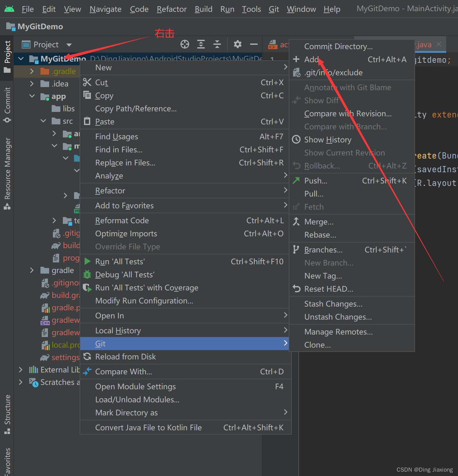The height and width of the screenshot is (476, 458).
Task: Expand the .idea folder
Action: (32, 84)
